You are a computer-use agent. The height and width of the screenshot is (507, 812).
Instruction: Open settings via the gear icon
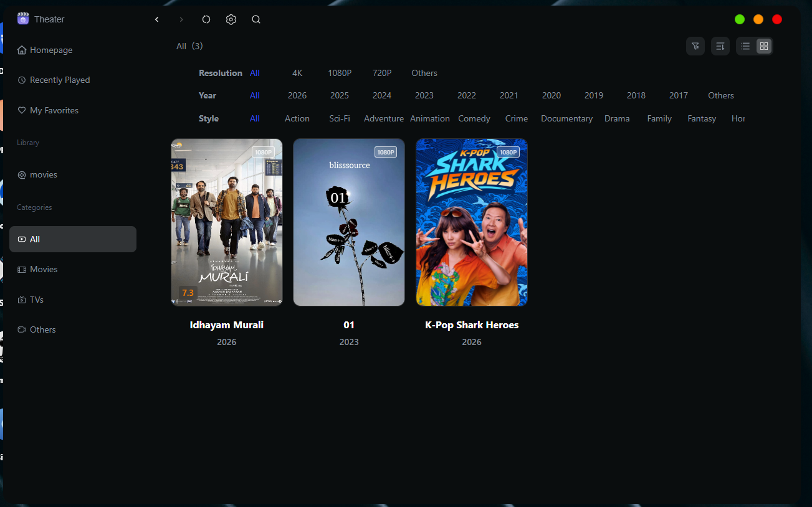(x=231, y=19)
